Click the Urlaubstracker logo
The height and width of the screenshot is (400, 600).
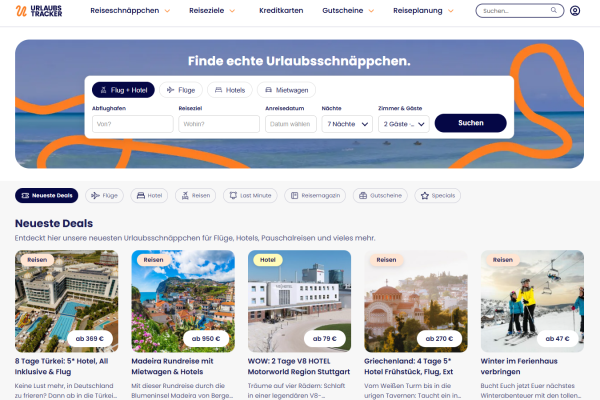(x=39, y=11)
